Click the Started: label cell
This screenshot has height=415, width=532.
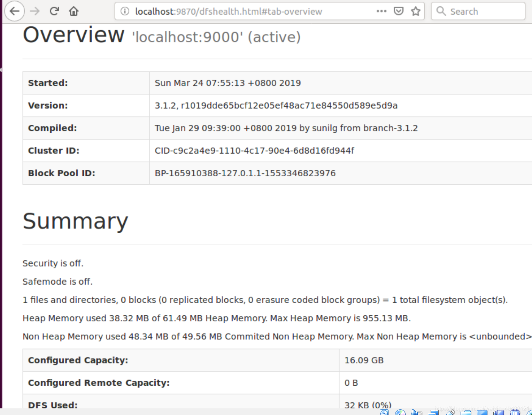click(86, 83)
